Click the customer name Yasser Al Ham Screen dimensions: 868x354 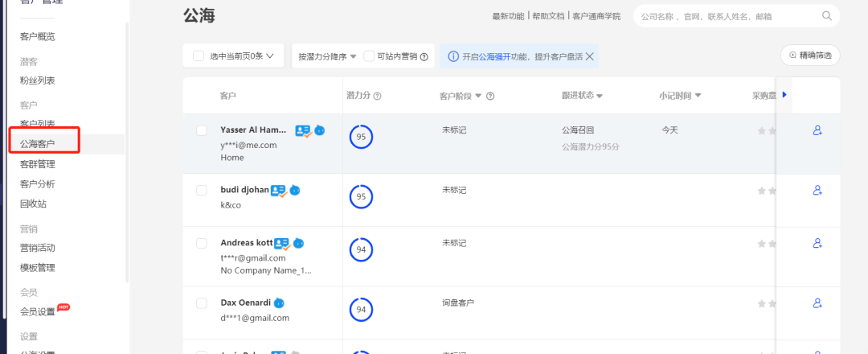click(x=253, y=130)
